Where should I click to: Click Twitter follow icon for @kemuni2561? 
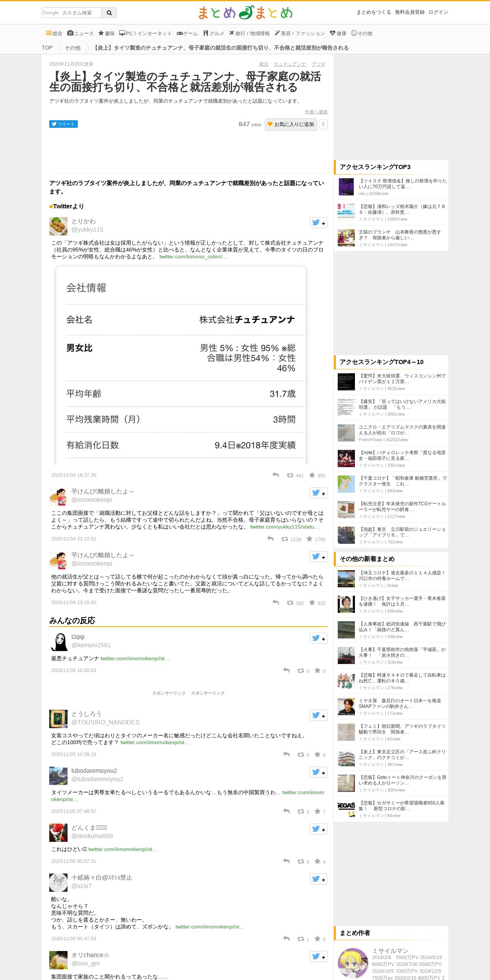point(319,638)
